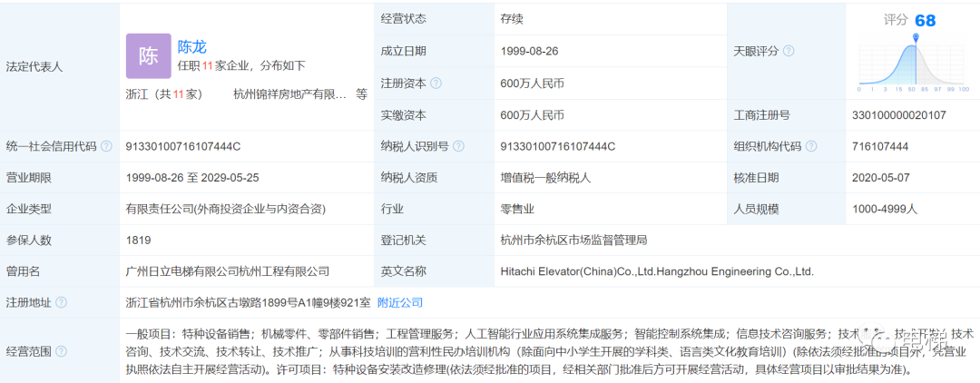980x383 pixels.
Task: Select the 存续 business status value
Action: point(511,19)
